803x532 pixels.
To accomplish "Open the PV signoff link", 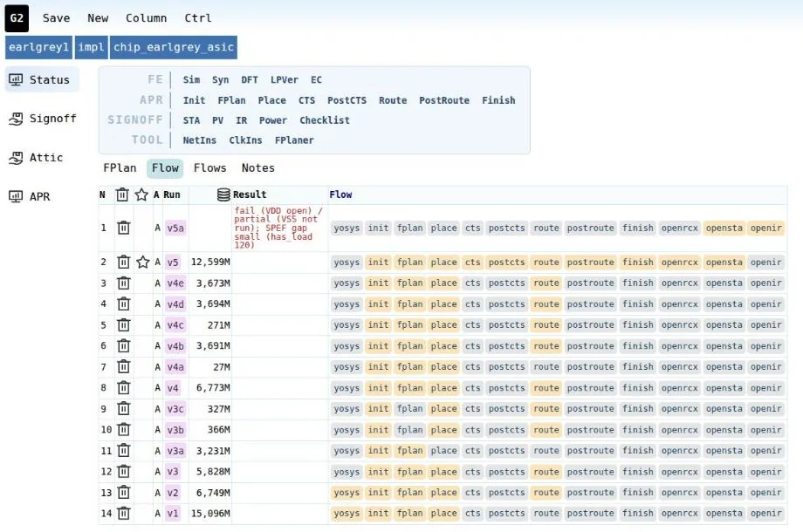I will pyautogui.click(x=217, y=120).
